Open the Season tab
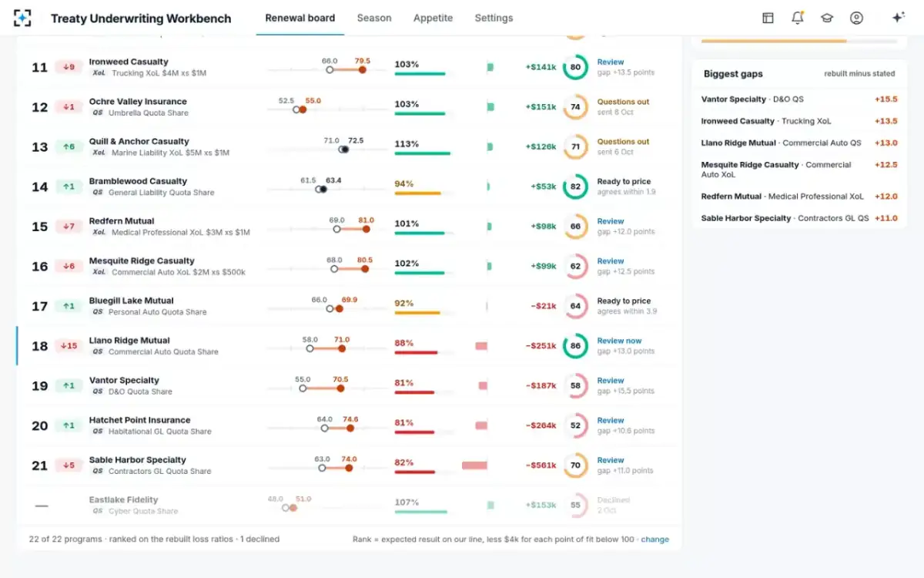 (374, 18)
